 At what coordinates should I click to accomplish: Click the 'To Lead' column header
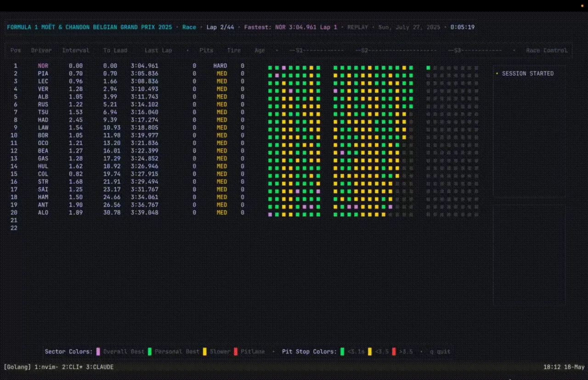coord(115,50)
